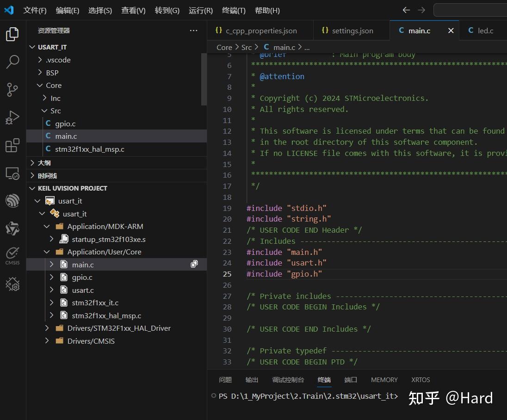507x420 pixels.
Task: Open the Explorer view in activity bar
Action: click(12, 34)
